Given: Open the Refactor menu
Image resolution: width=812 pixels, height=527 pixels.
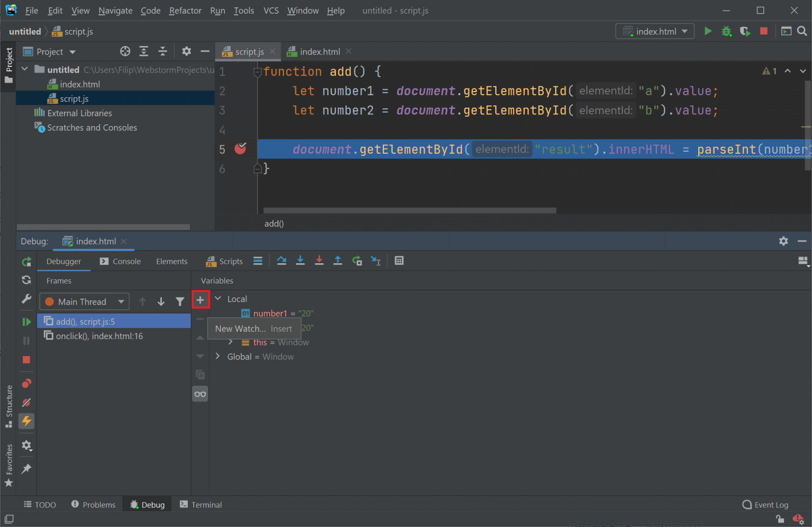Looking at the screenshot, I should (185, 11).
